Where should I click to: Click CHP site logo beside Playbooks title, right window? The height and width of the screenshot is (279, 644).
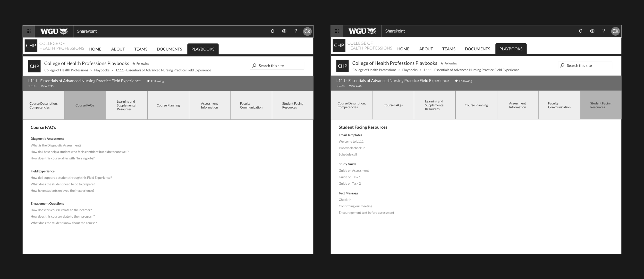(x=342, y=66)
